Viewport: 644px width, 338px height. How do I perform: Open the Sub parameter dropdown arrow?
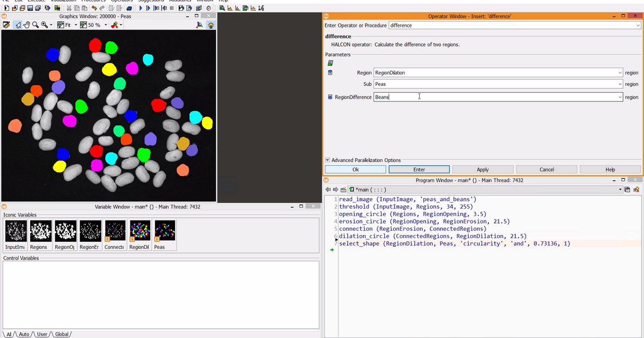pyautogui.click(x=620, y=84)
